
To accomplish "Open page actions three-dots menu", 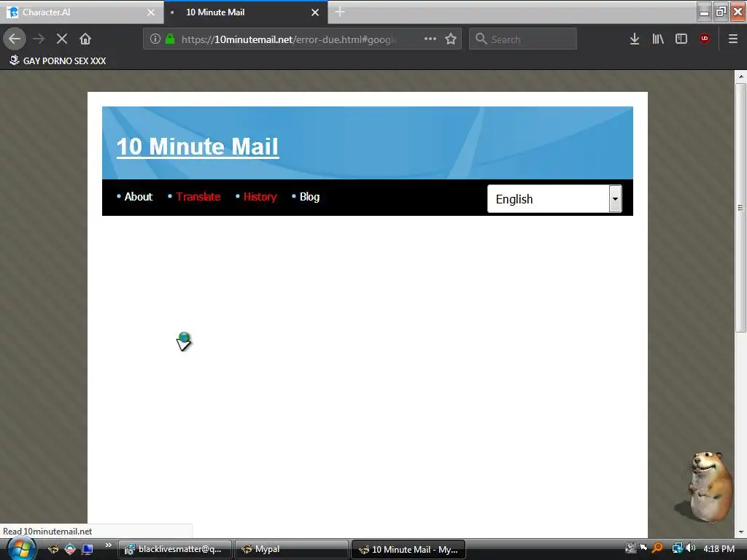I will point(430,39).
